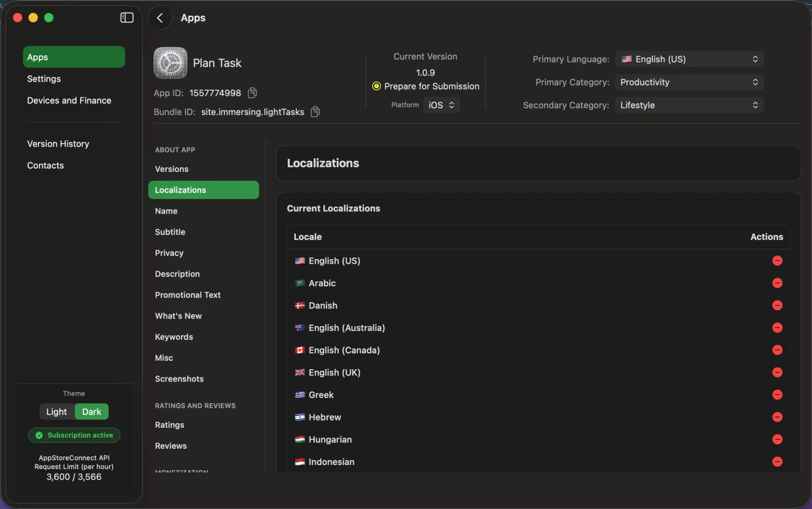This screenshot has width=812, height=509.
Task: Remove English (UK) localization
Action: tap(777, 373)
